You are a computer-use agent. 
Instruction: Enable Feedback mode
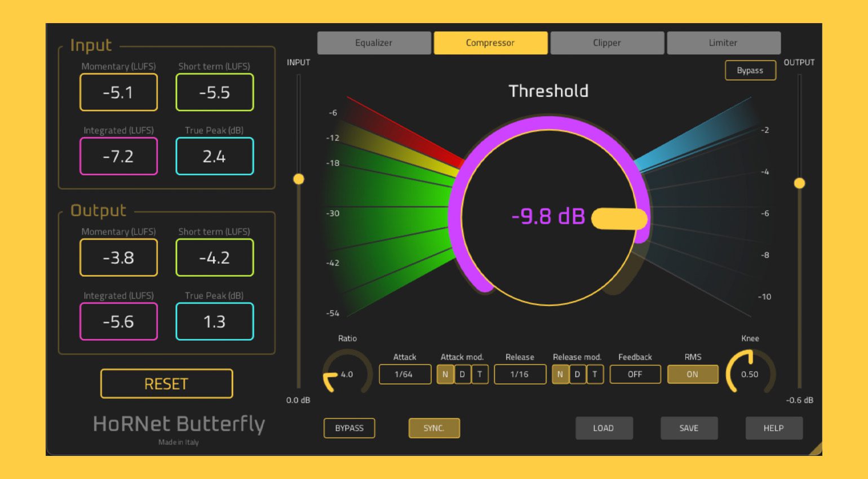tap(635, 374)
